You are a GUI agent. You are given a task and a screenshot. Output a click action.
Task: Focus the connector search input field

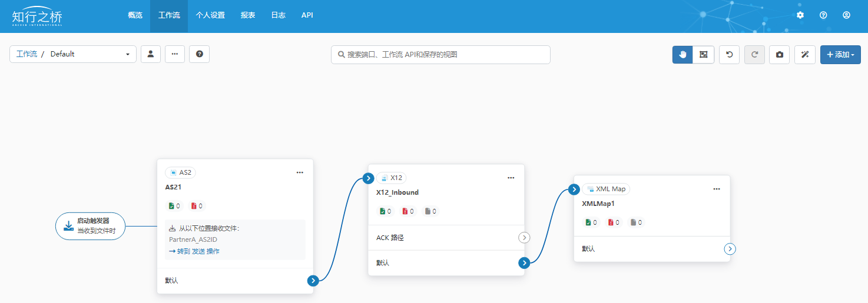pyautogui.click(x=440, y=55)
